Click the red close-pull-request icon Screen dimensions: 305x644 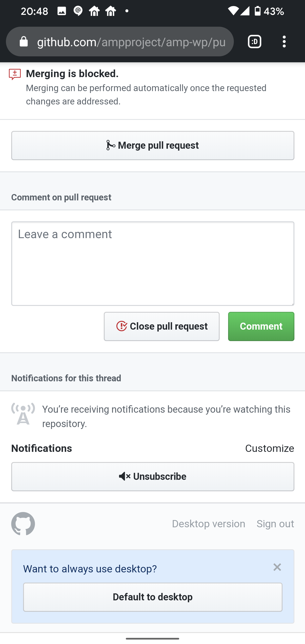tap(122, 326)
